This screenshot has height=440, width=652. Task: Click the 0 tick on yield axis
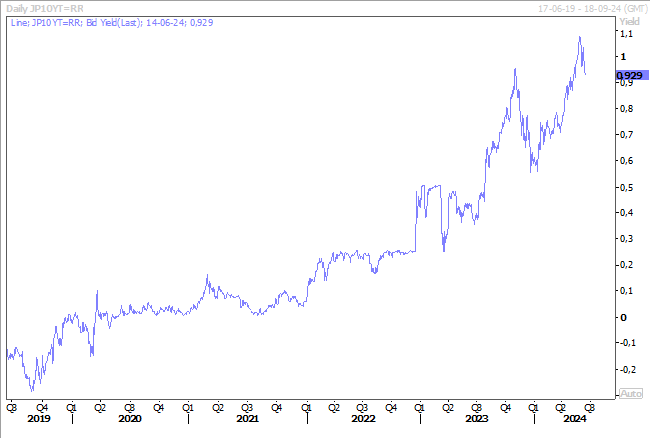tap(622, 317)
